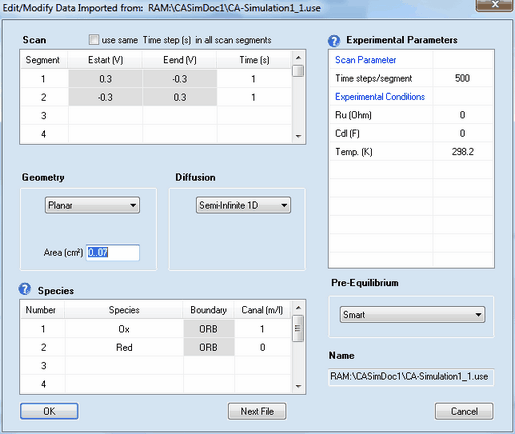This screenshot has height=434, width=515.
Task: Click the Next File button
Action: tap(257, 411)
